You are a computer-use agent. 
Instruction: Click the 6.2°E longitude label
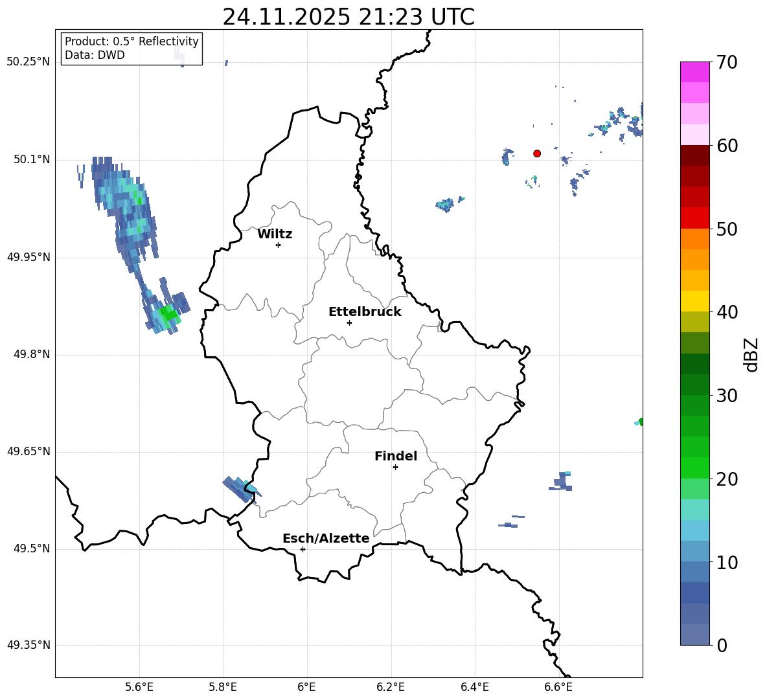point(391,687)
